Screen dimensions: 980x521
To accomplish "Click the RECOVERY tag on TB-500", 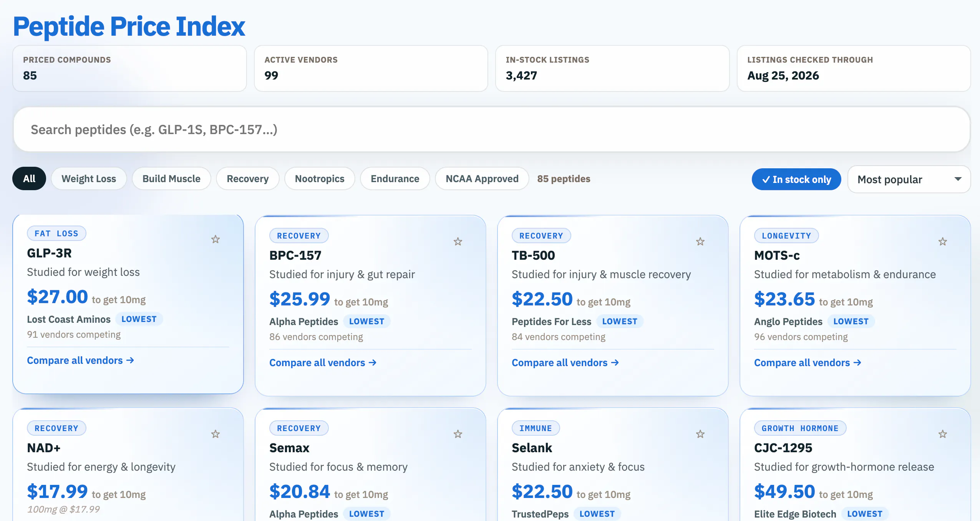I will (541, 236).
